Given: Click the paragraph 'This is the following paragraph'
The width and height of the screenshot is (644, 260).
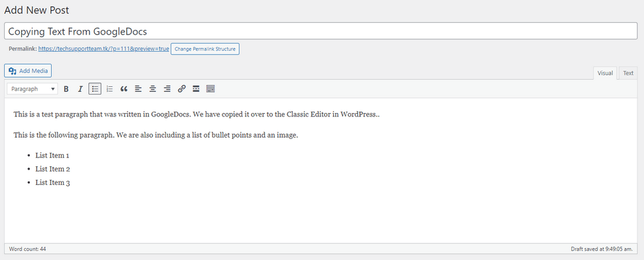Looking at the screenshot, I should coord(155,135).
